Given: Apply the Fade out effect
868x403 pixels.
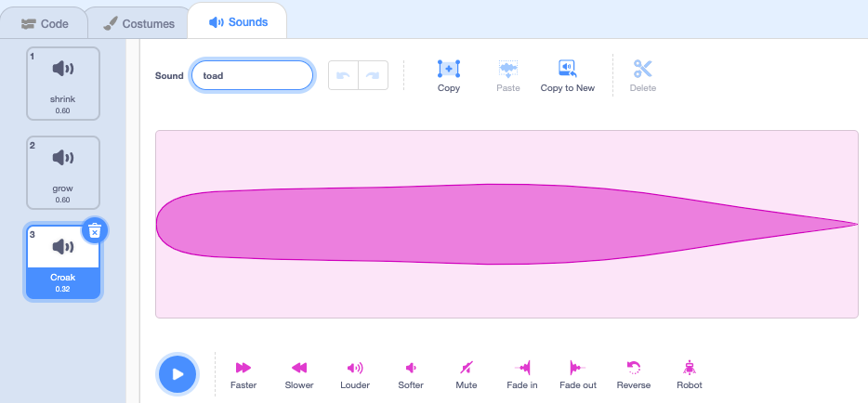Looking at the screenshot, I should [x=578, y=375].
